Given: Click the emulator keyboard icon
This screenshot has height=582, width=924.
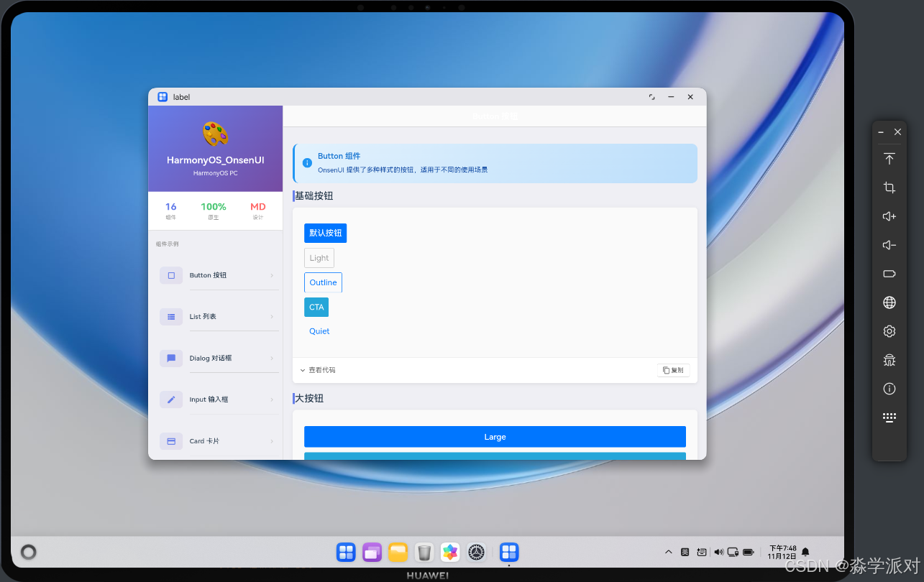Looking at the screenshot, I should point(889,417).
